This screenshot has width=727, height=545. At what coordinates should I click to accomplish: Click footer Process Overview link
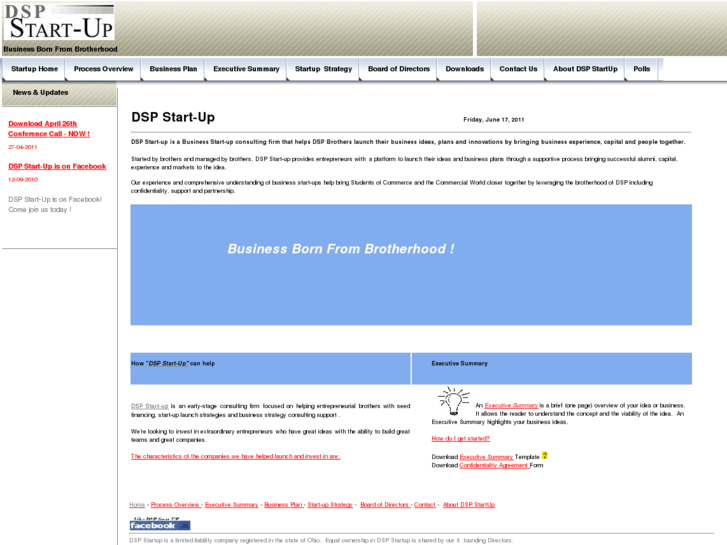coord(175,505)
